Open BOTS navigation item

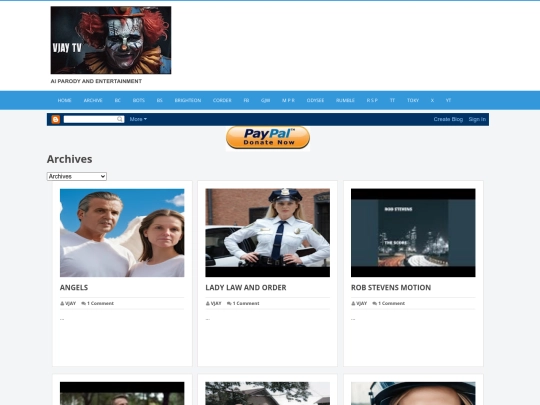tap(139, 101)
